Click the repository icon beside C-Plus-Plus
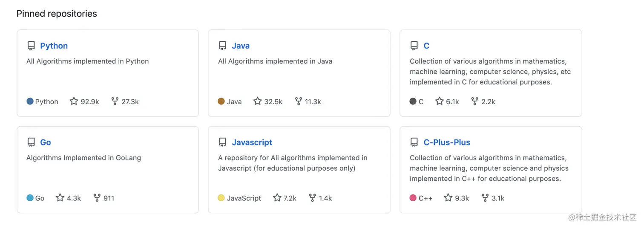Image resolution: width=644 pixels, height=229 pixels. (x=414, y=142)
